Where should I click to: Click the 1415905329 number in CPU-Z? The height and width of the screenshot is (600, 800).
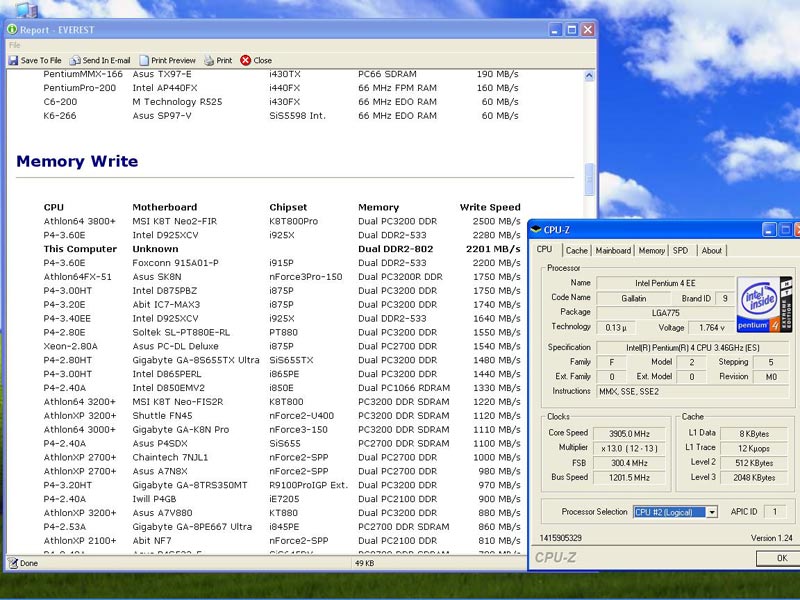point(560,538)
